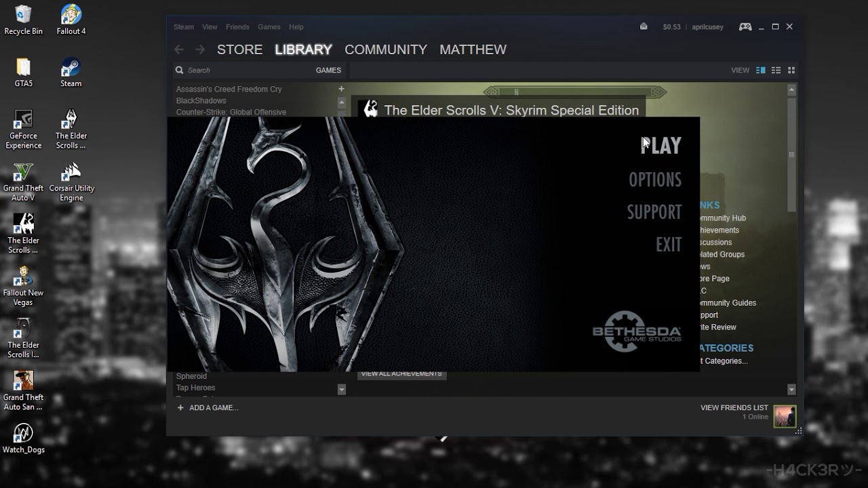Open the View menu

click(210, 27)
